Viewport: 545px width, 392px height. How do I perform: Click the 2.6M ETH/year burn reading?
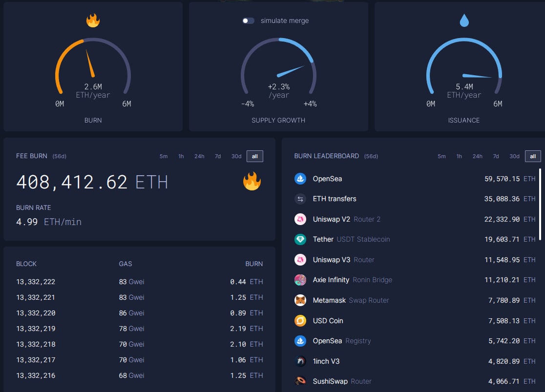tap(93, 91)
